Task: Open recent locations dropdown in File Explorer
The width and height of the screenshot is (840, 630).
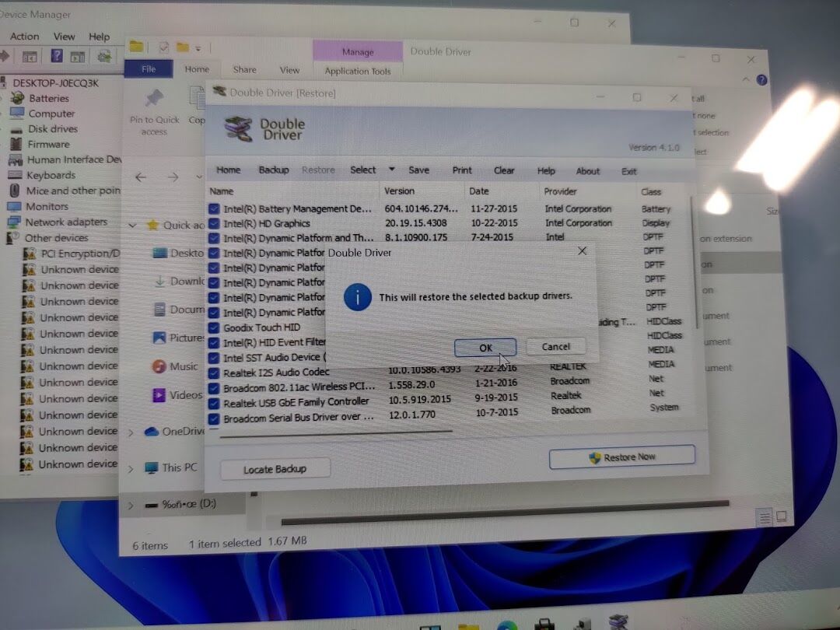Action: (199, 177)
